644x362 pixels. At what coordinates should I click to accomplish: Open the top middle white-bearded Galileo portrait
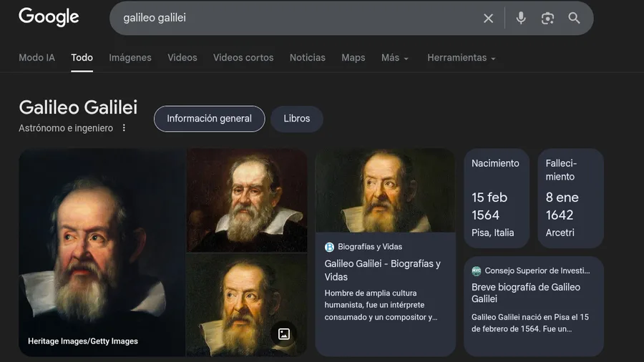click(x=247, y=200)
